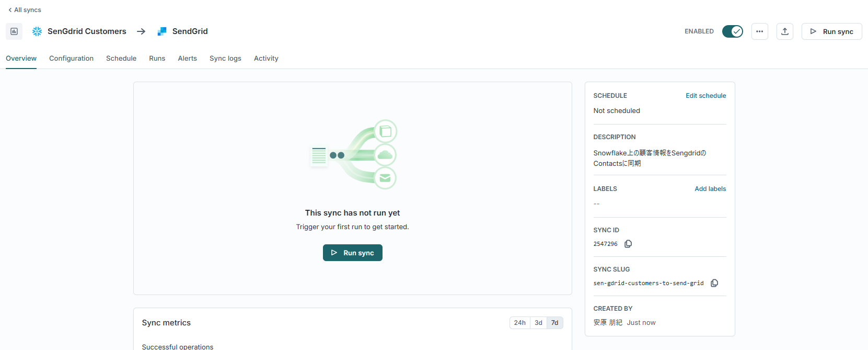Click Add labels link

[710, 189]
